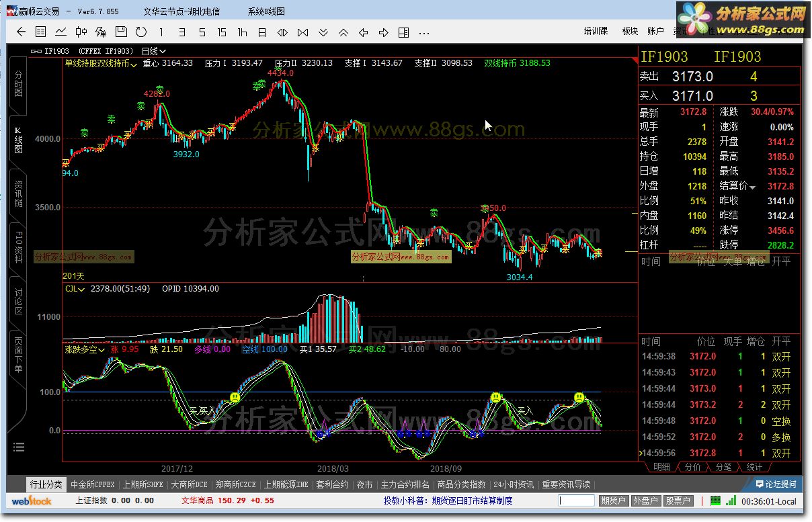This screenshot has width=812, height=522.
Task: Click the hamburger menu icon in left sidebar
Action: point(18,447)
